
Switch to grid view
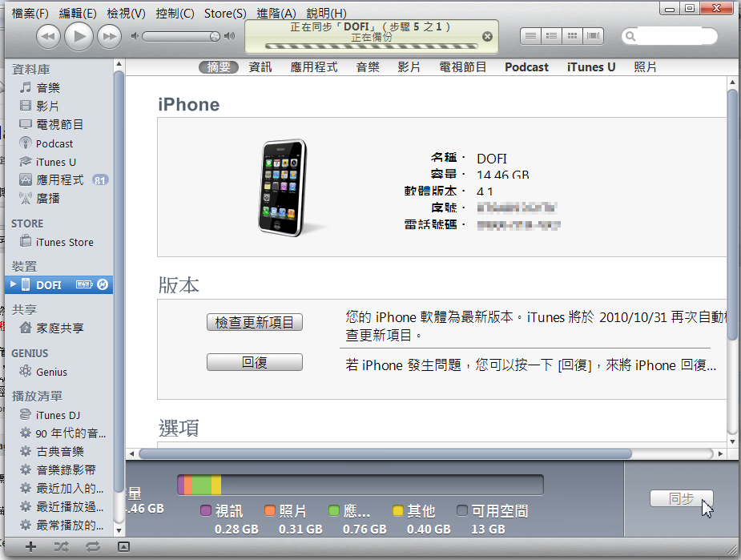(x=572, y=36)
